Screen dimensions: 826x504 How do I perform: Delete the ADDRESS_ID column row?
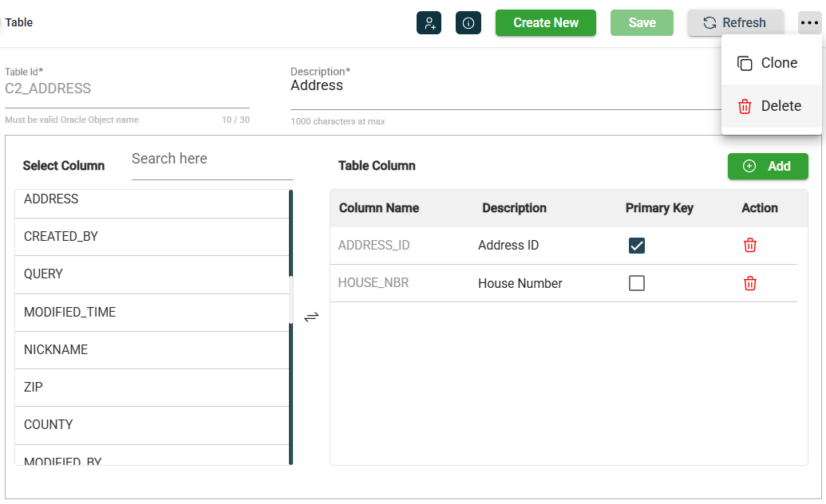[749, 246]
